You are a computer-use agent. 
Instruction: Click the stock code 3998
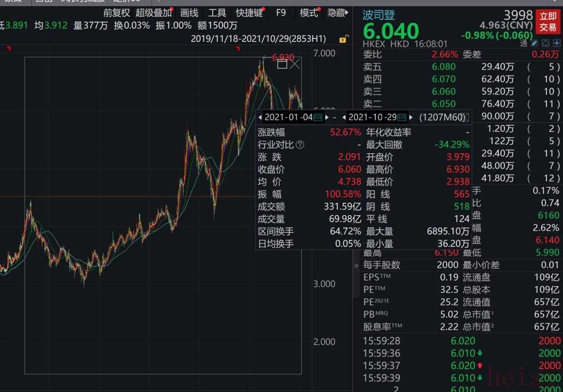click(519, 15)
